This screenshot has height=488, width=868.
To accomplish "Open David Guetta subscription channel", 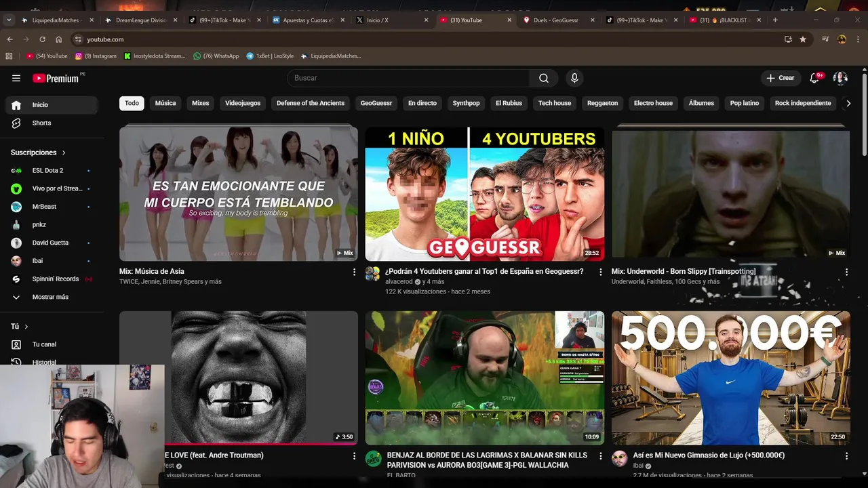I will [52, 243].
